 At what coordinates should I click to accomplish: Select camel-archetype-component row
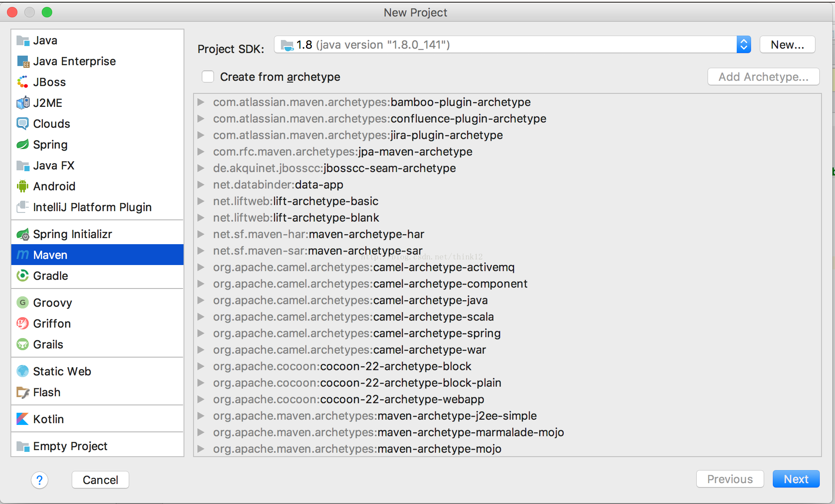[x=507, y=284]
